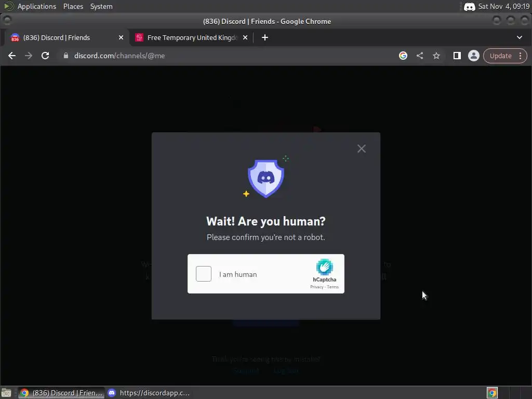View site information lock icon

(x=66, y=56)
